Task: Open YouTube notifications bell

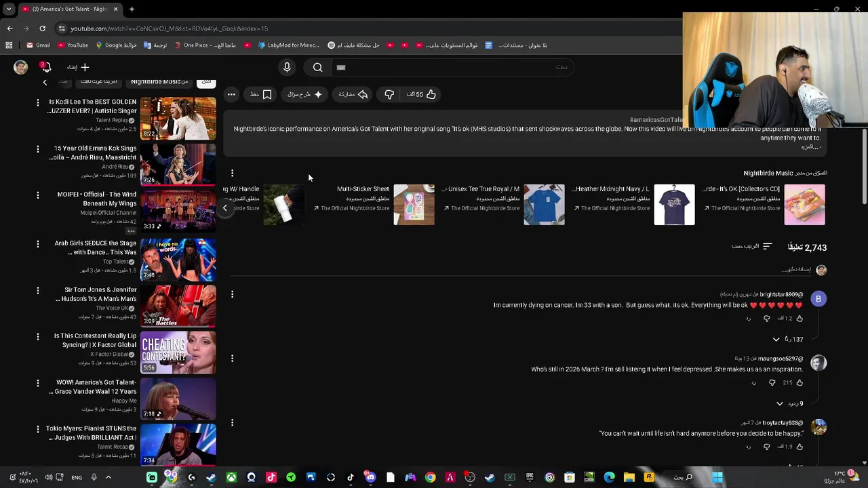Action: pyautogui.click(x=46, y=67)
